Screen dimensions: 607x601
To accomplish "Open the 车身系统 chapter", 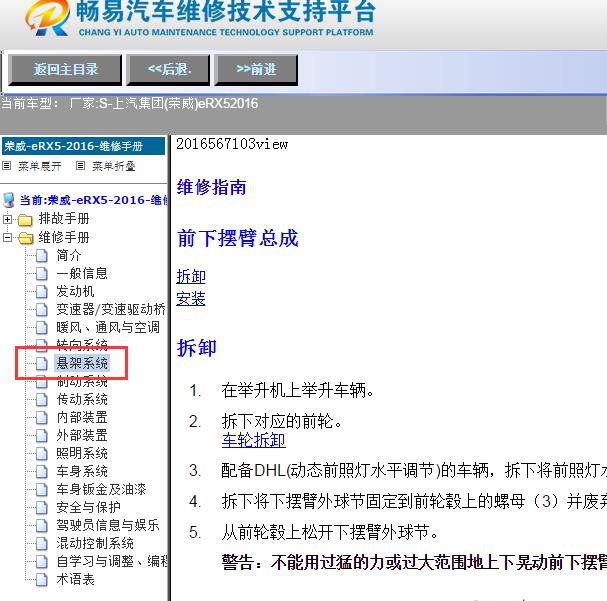I will (x=82, y=471).
